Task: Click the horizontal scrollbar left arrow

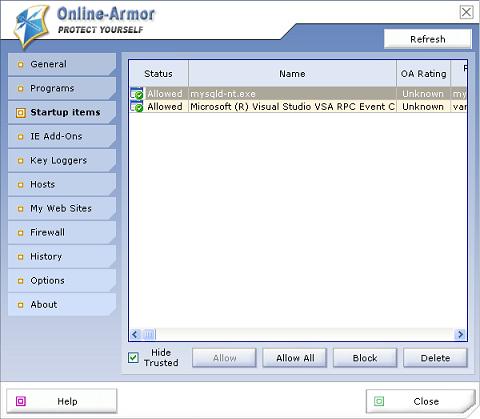Action: (x=135, y=334)
